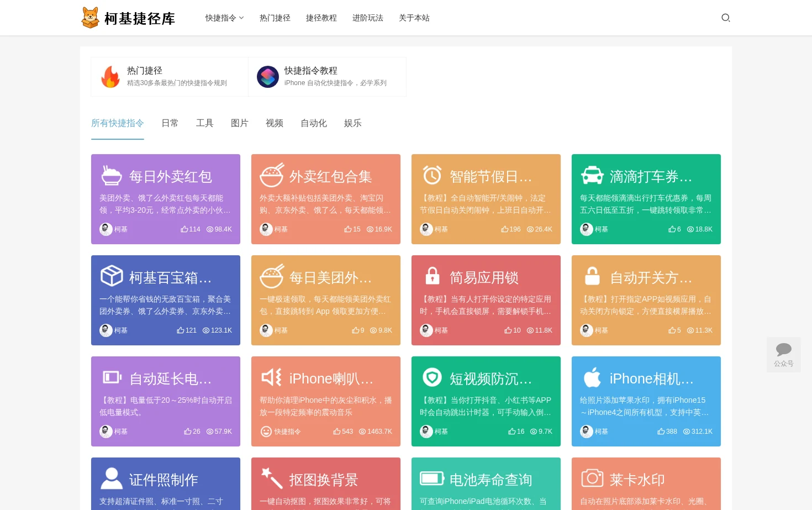Screen dimensions: 812x510
Task: Click the Shortcuts app icon for 快捷指令教程
Action: click(268, 77)
